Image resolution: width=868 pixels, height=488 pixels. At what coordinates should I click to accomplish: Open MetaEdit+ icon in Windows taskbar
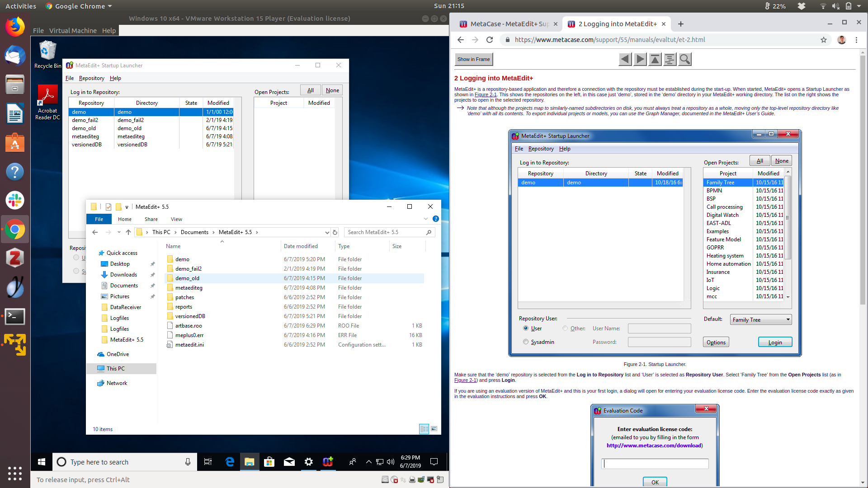click(328, 462)
